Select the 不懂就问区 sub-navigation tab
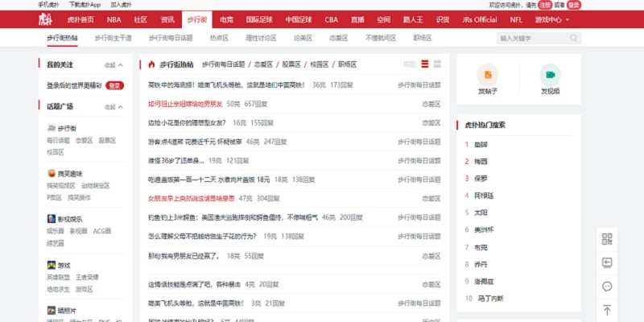 click(381, 38)
